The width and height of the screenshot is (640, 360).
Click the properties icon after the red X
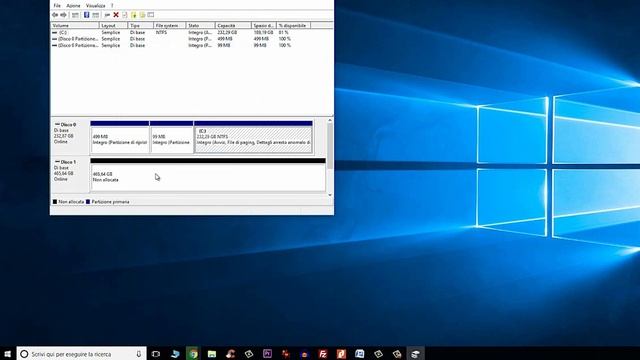pos(124,15)
